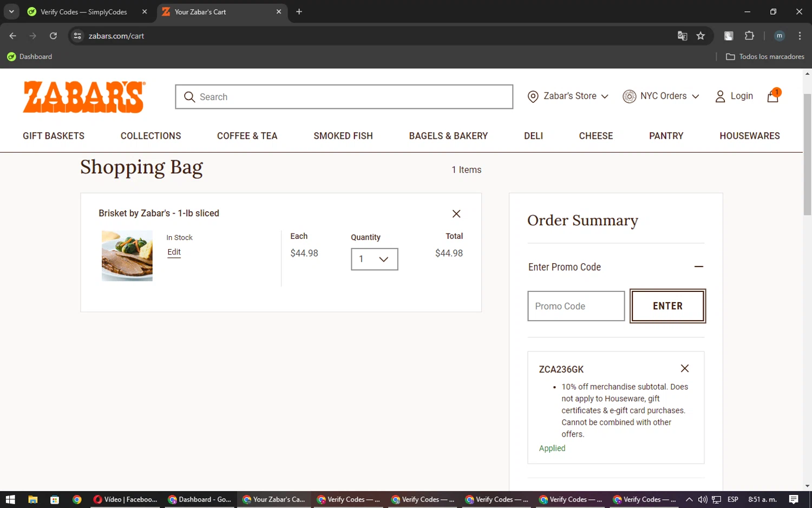Click the network tray icon
812x508 pixels.
716,499
